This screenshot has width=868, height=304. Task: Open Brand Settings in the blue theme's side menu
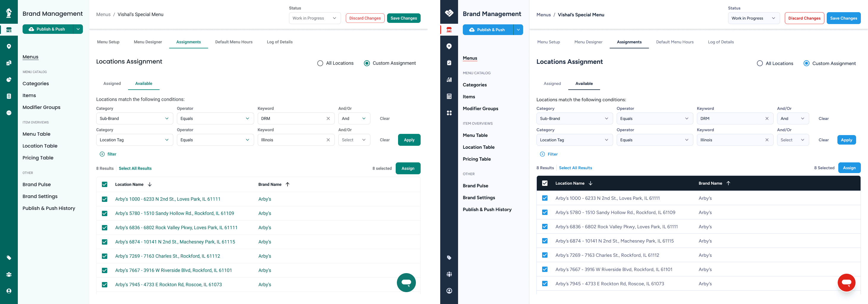coord(479,198)
